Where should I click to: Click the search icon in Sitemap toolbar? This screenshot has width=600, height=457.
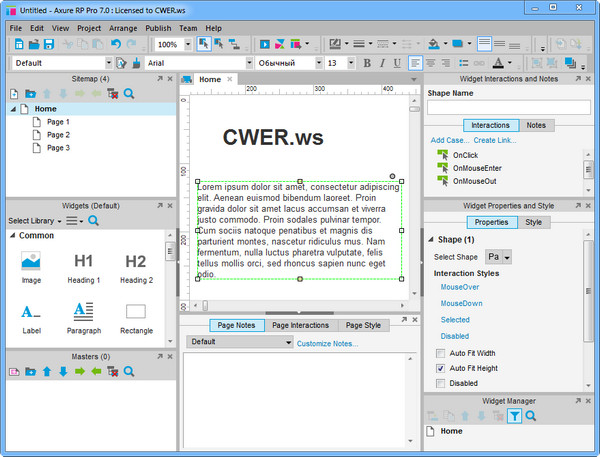pyautogui.click(x=129, y=93)
